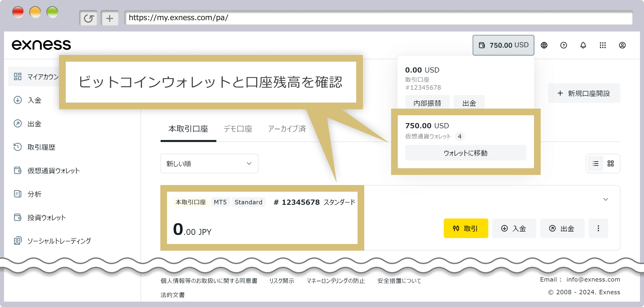Viewport: 644px width, 307px height.
Task: Open the help question mark icon
Action: (x=563, y=45)
